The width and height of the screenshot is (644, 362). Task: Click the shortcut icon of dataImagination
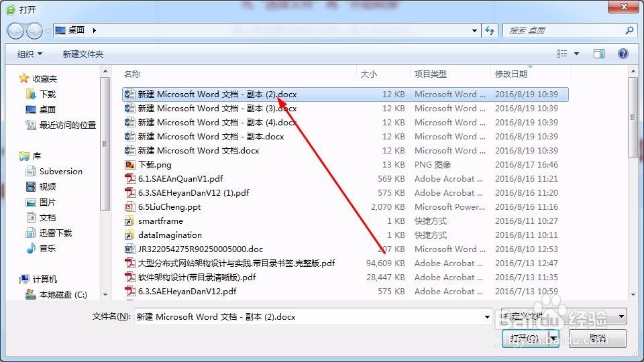(129, 235)
